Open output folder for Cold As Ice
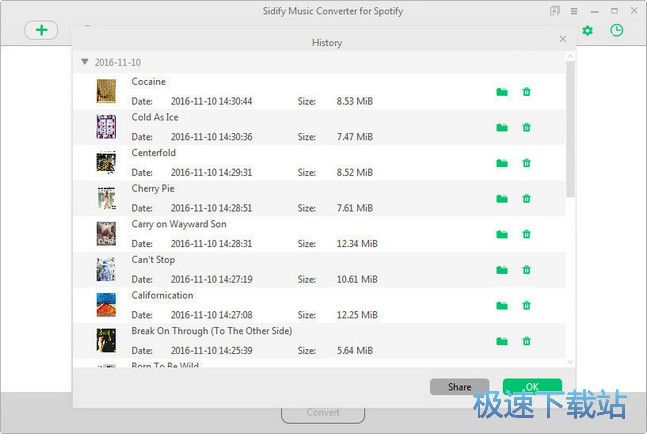Screen dimensions: 647x434 (x=502, y=127)
